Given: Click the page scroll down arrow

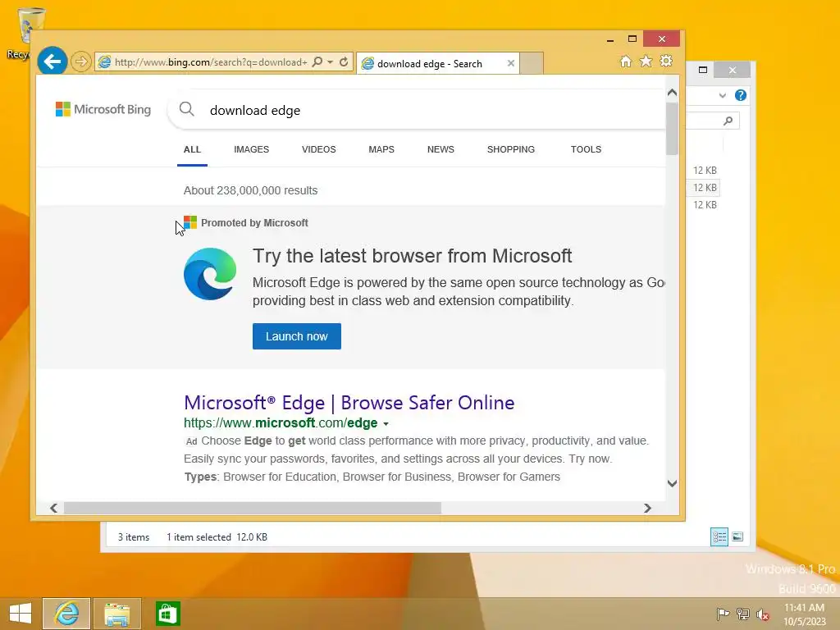Looking at the screenshot, I should pyautogui.click(x=673, y=484).
